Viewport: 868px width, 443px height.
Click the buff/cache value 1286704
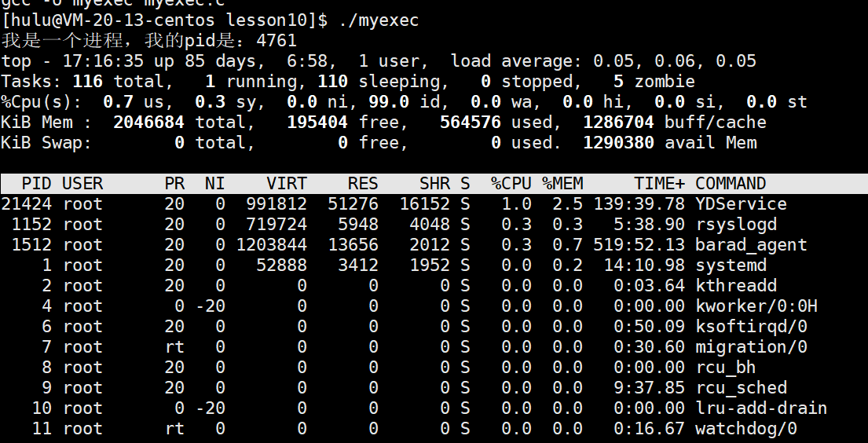(618, 123)
